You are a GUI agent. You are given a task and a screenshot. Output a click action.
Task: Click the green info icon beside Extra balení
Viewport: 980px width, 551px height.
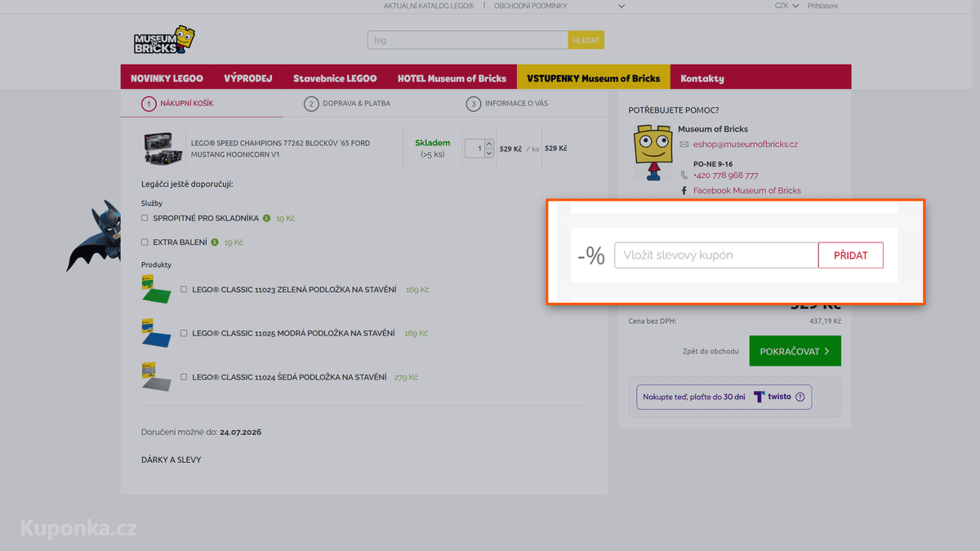point(215,242)
